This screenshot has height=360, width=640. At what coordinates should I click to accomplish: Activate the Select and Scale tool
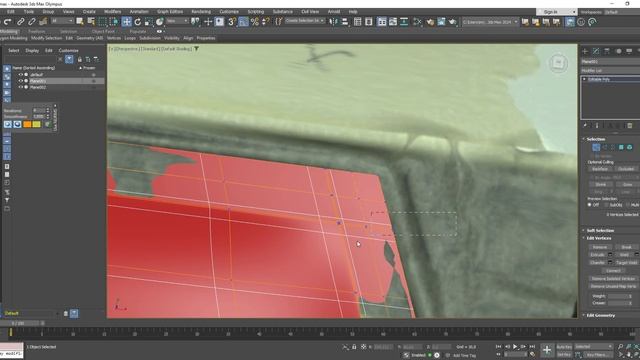coord(149,22)
